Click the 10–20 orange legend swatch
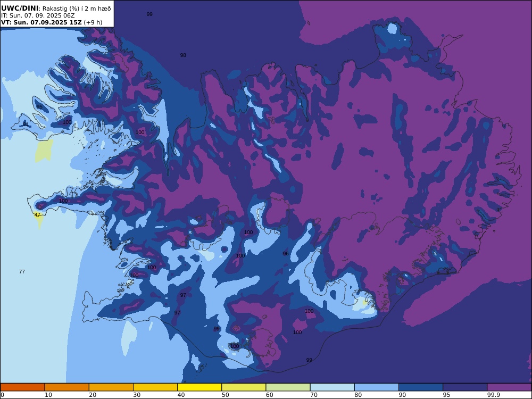Viewport: 532px width, 399px height. tap(67, 387)
